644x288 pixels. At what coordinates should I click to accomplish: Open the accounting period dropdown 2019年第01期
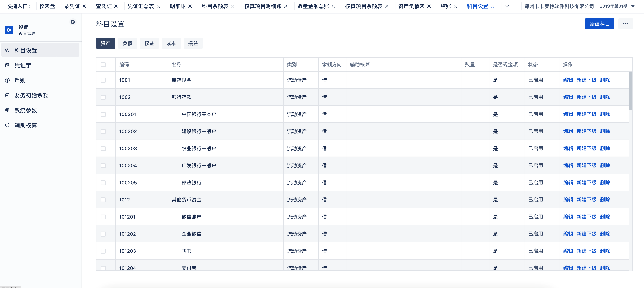(615, 6)
